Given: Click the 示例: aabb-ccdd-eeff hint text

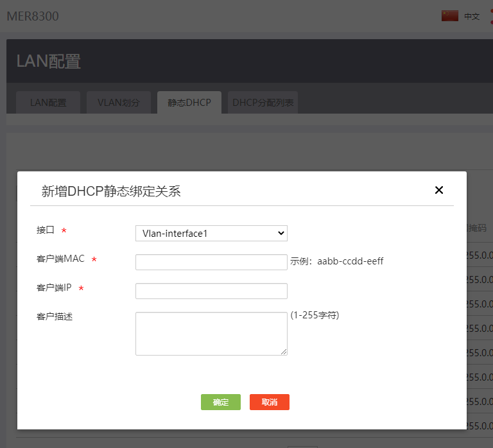Looking at the screenshot, I should [x=336, y=261].
